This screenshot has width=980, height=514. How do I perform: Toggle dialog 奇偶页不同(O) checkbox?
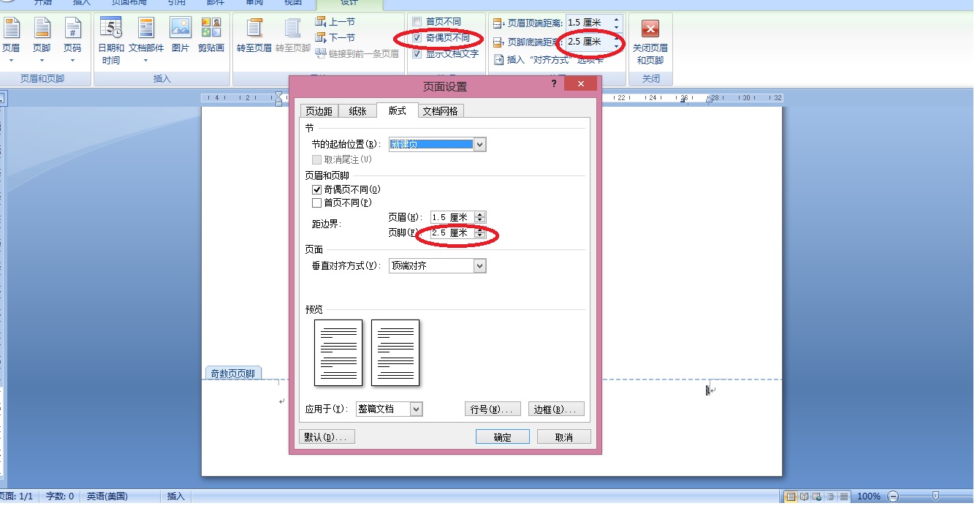click(316, 189)
